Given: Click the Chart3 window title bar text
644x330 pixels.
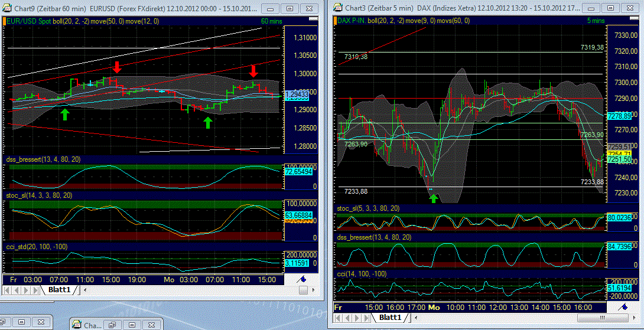Looking at the screenshot, I should tap(461, 8).
